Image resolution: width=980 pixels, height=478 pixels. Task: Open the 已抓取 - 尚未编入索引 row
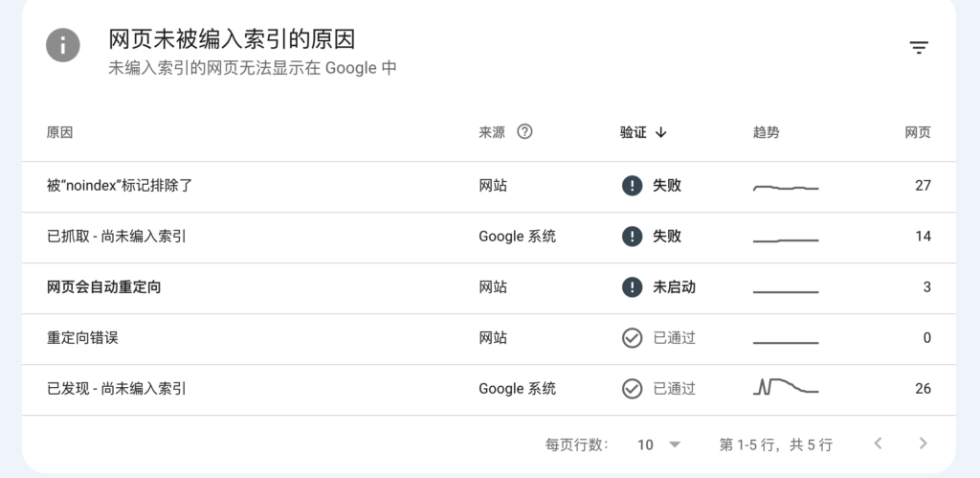pyautogui.click(x=489, y=238)
